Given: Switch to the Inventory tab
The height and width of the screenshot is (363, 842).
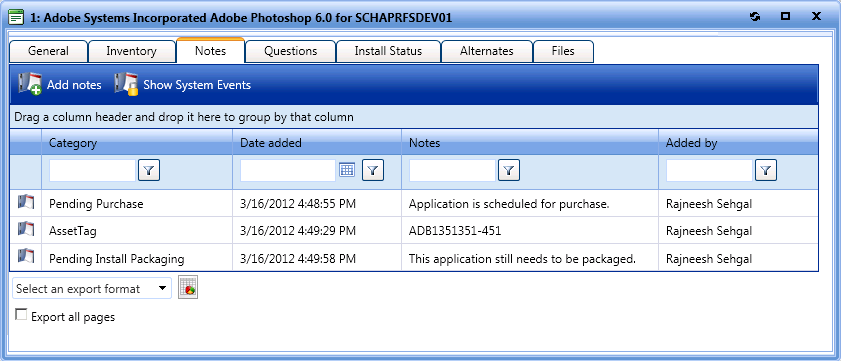Looking at the screenshot, I should [x=132, y=52].
